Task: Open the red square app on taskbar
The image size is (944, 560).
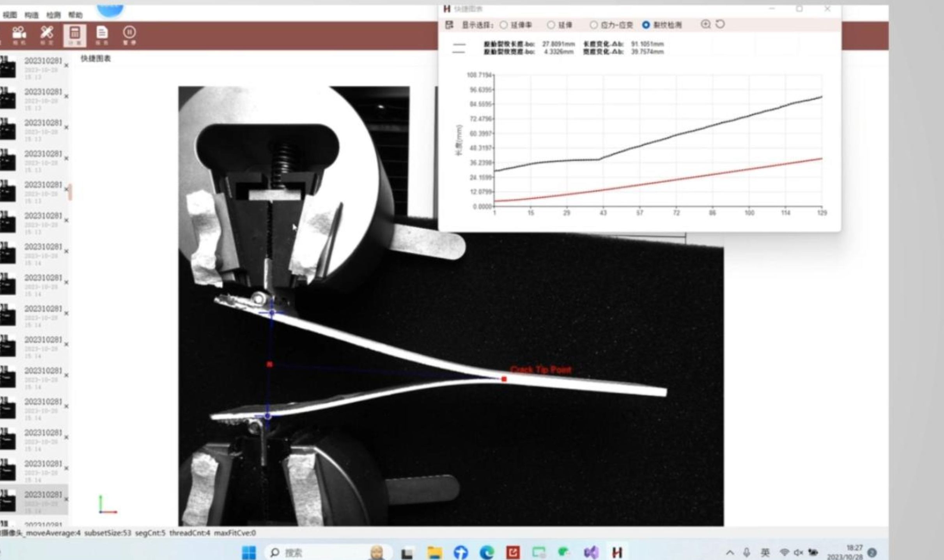Action: coord(513,553)
